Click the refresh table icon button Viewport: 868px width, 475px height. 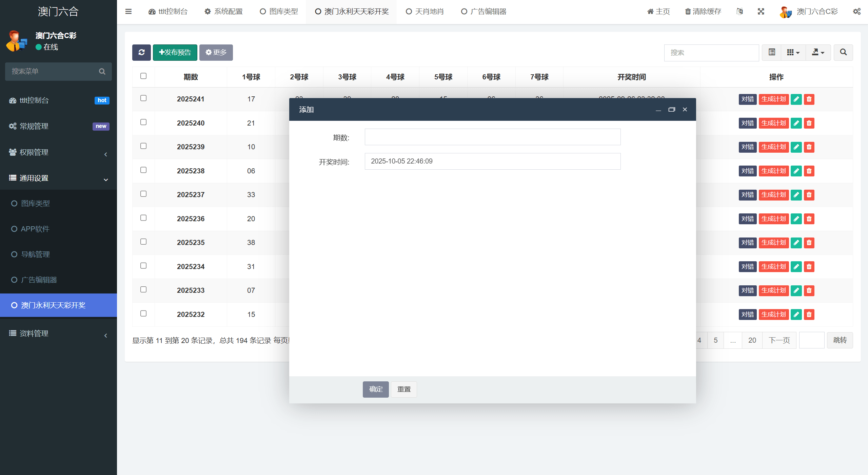[141, 52]
